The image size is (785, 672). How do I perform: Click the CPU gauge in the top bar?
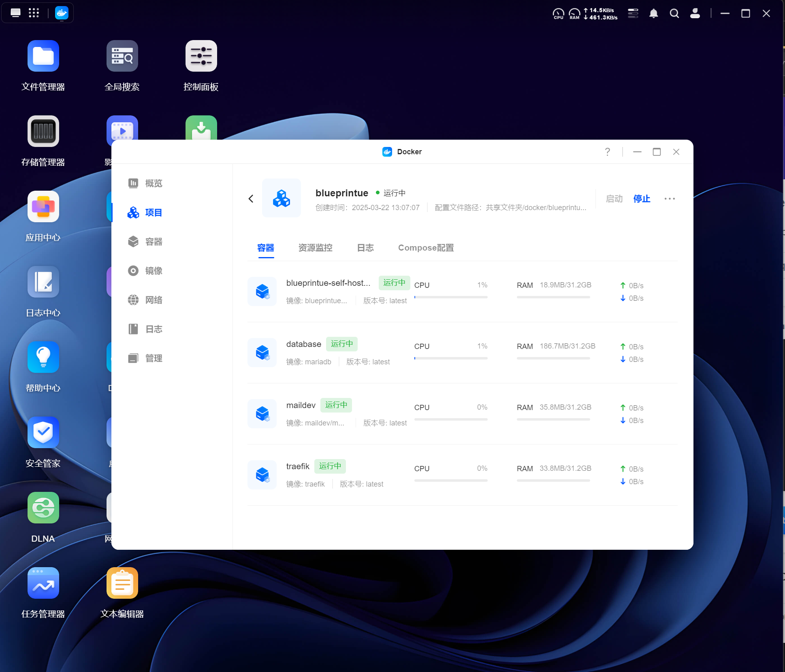point(559,14)
